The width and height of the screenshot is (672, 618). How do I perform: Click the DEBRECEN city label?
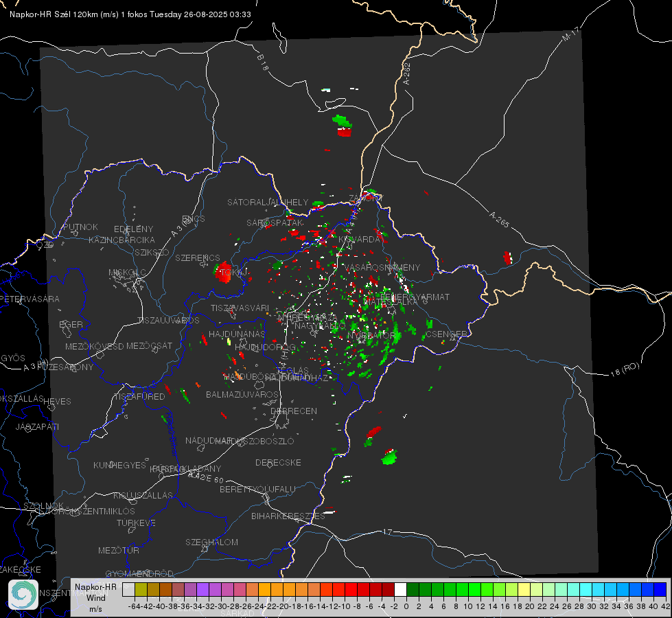tap(294, 411)
